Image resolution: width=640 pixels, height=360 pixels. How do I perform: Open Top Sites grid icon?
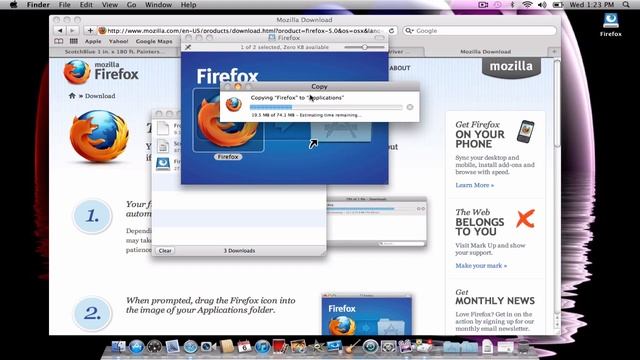tap(73, 41)
